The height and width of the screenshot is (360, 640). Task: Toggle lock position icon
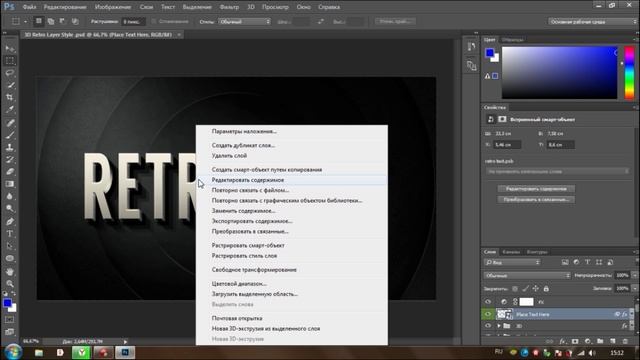[536, 289]
